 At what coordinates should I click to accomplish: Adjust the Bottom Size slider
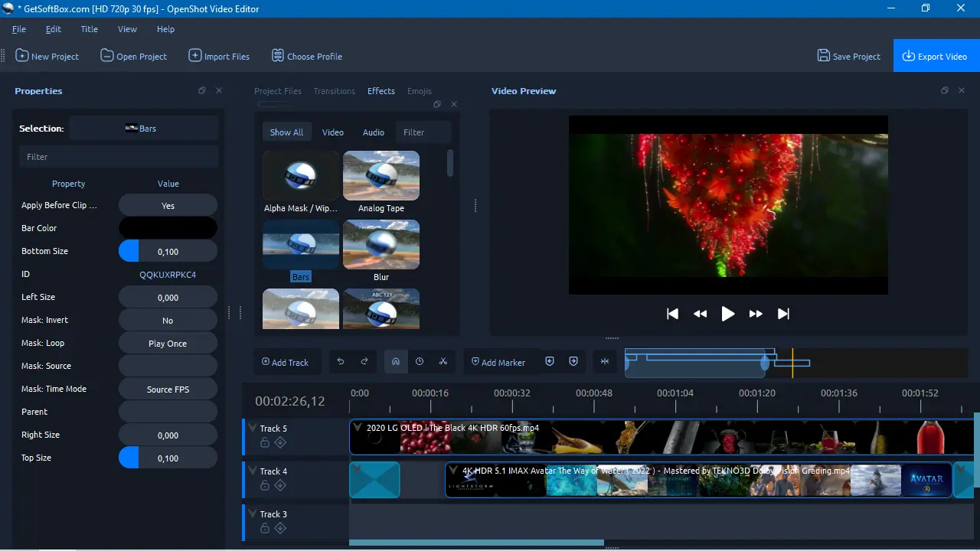168,251
